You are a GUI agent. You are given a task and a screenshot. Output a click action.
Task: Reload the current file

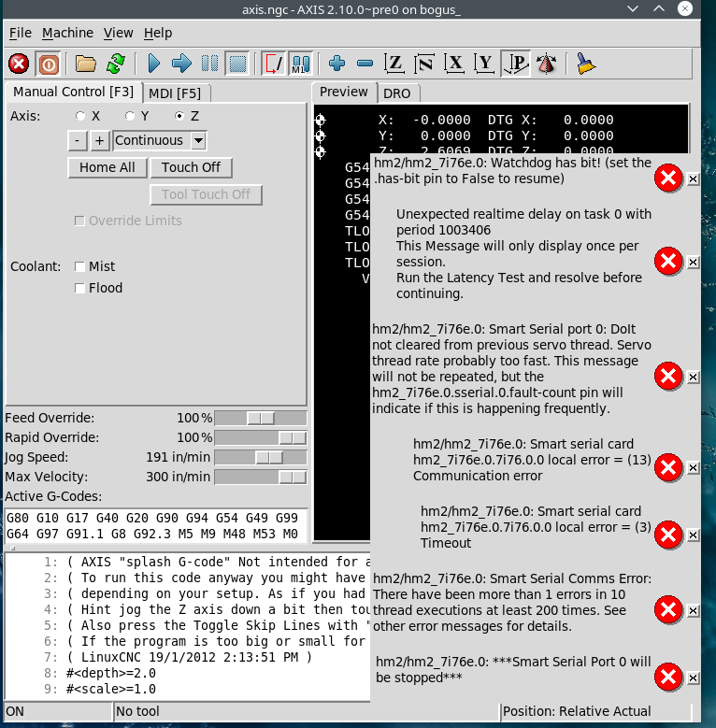tap(115, 64)
